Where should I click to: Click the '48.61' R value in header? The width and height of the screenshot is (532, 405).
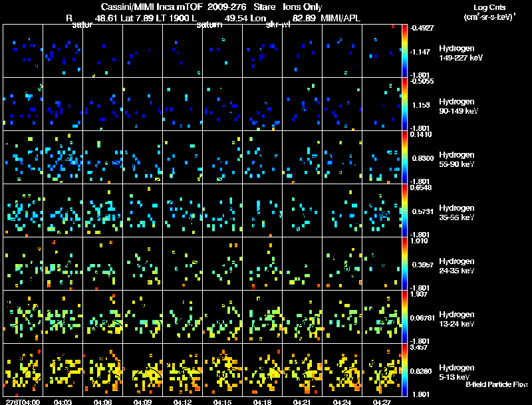(x=106, y=18)
